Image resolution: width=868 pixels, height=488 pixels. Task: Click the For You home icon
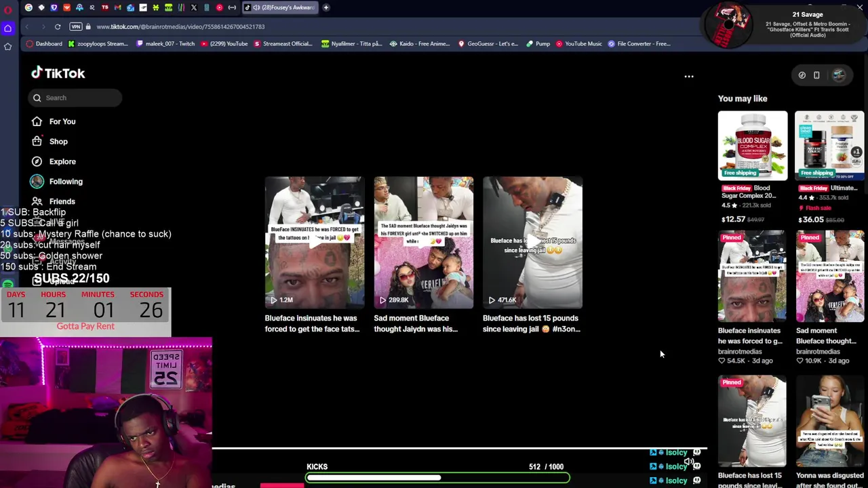[37, 121]
